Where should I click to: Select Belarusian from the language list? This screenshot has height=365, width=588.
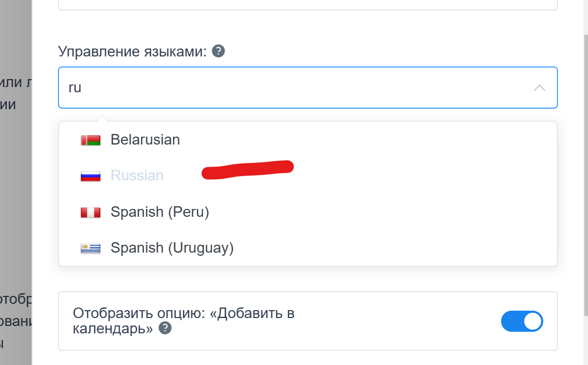[145, 140]
